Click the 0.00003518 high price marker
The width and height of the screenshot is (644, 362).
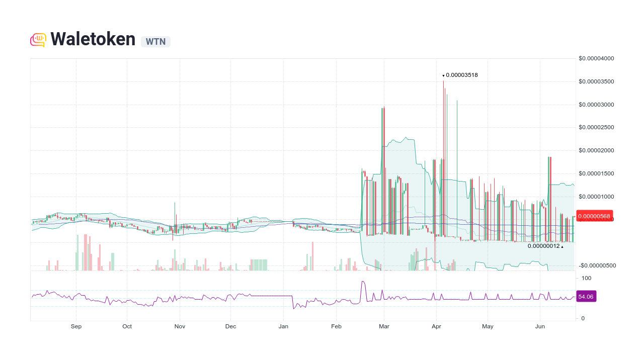(460, 75)
